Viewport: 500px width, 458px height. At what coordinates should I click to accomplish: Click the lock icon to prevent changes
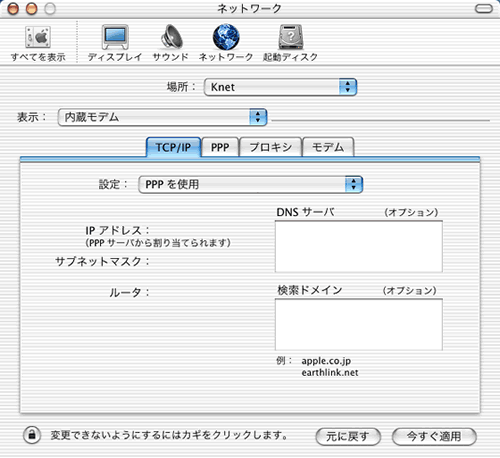[x=32, y=435]
